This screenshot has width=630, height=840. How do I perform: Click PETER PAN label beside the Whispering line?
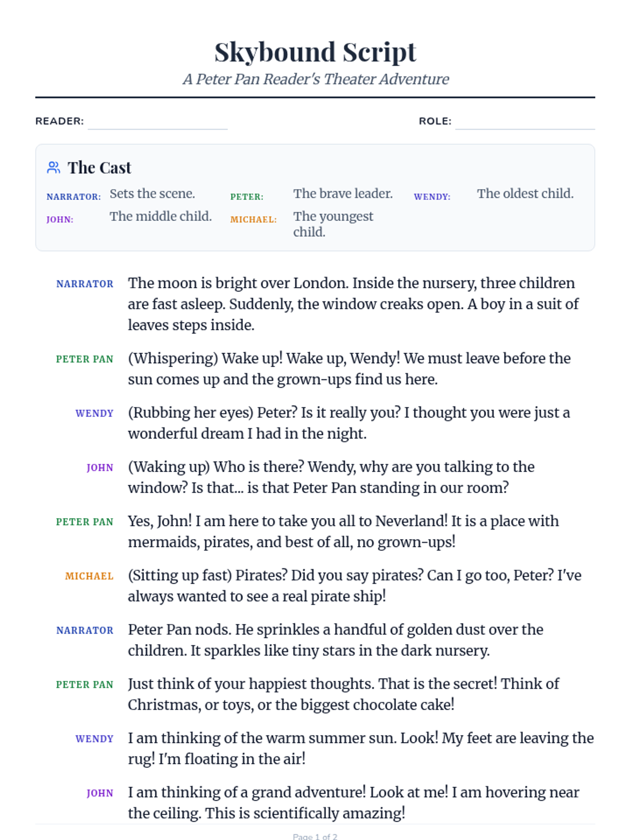click(x=85, y=359)
